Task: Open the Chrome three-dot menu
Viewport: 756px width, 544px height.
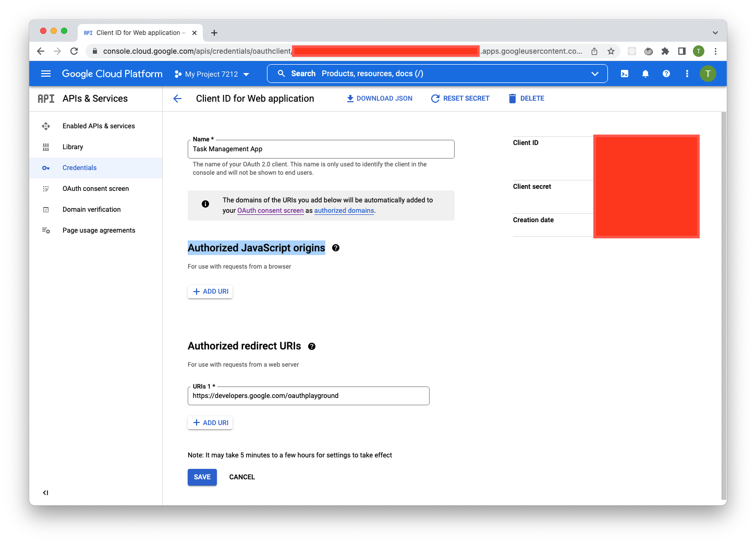Action: pos(715,51)
